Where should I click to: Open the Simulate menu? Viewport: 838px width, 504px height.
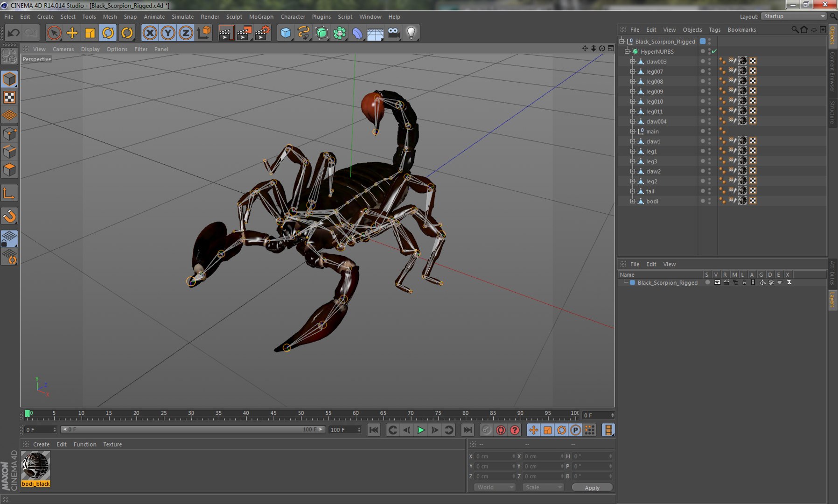pos(182,16)
